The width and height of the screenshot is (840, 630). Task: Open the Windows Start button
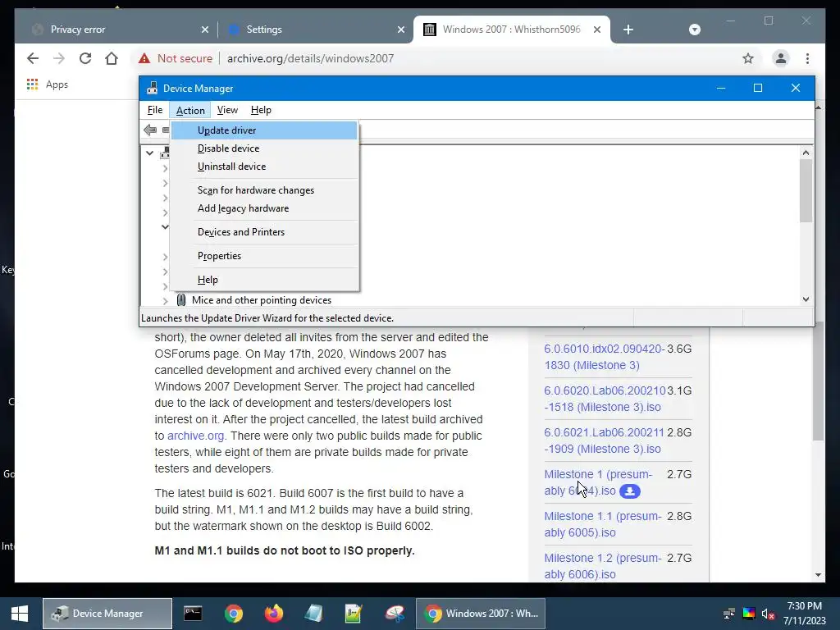click(x=20, y=614)
